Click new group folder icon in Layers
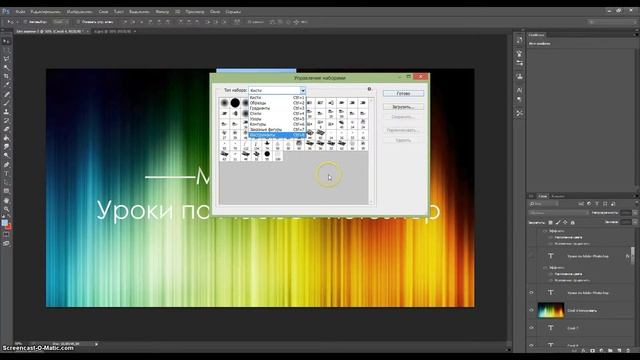The image size is (640, 360). (x=610, y=350)
